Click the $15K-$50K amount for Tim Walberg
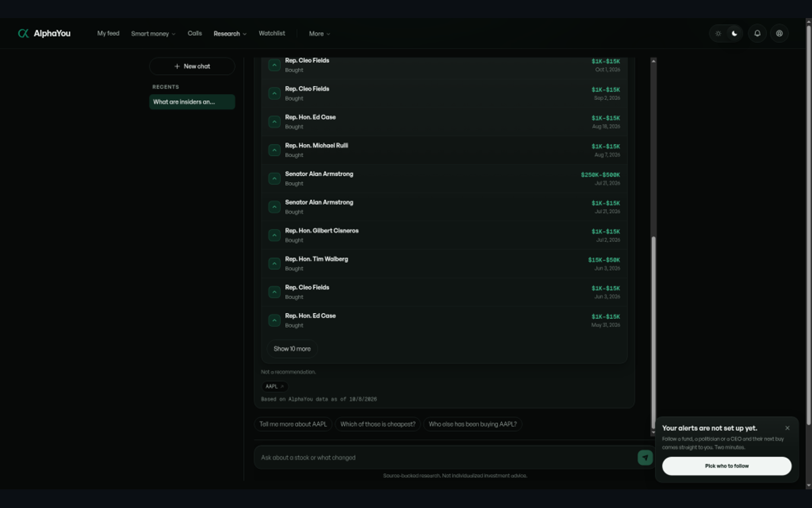The height and width of the screenshot is (508, 812). pyautogui.click(x=604, y=260)
